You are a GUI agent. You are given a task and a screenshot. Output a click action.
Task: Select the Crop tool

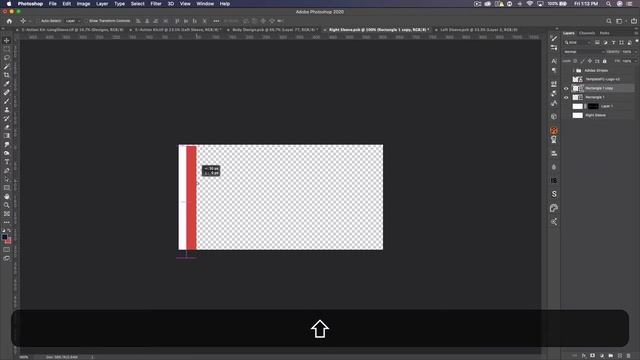pos(7,75)
